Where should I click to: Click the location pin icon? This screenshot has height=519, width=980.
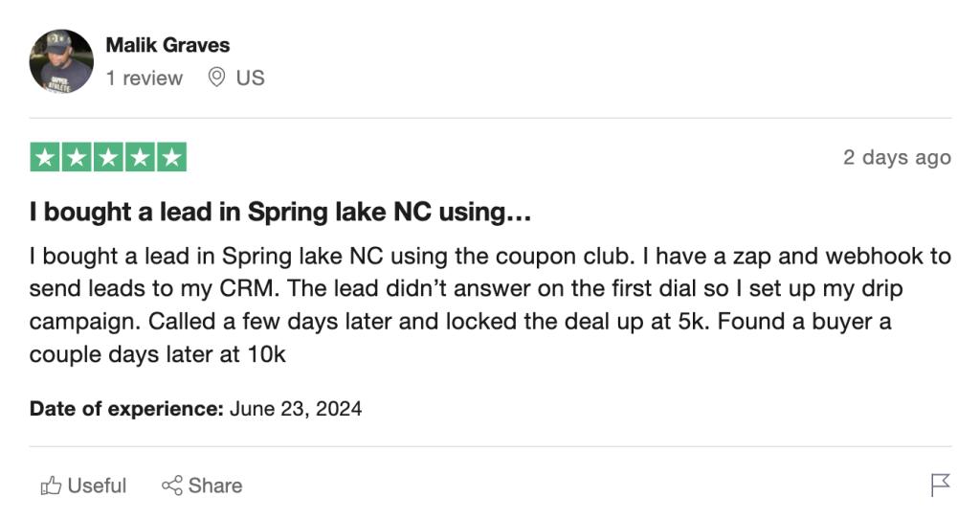pyautogui.click(x=217, y=78)
